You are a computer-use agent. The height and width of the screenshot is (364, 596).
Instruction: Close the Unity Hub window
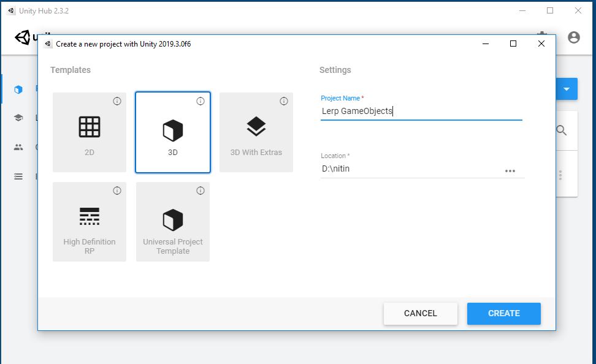point(578,10)
